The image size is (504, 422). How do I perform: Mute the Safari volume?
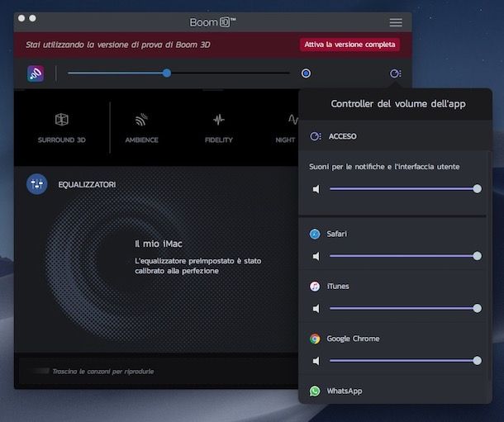[316, 256]
